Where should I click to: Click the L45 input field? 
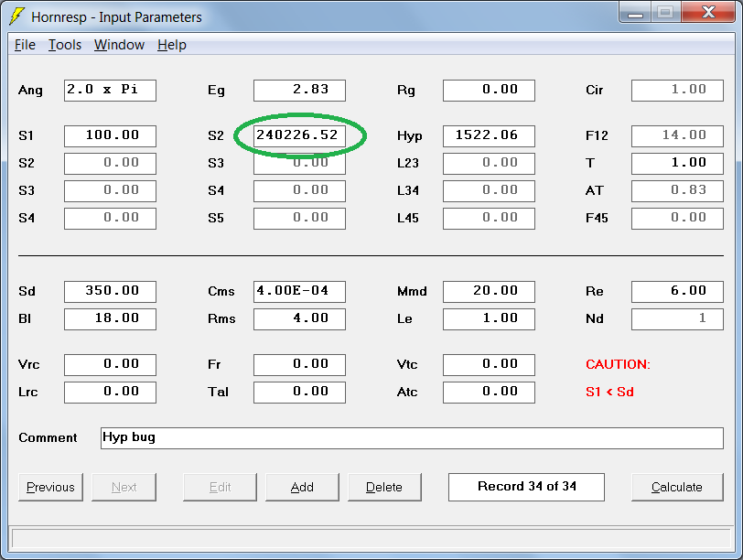tap(489, 219)
